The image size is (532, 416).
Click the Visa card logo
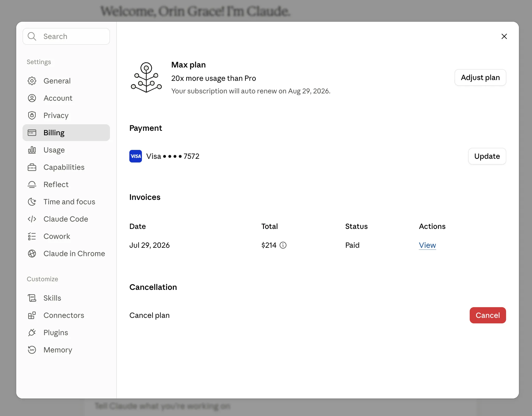coord(136,156)
